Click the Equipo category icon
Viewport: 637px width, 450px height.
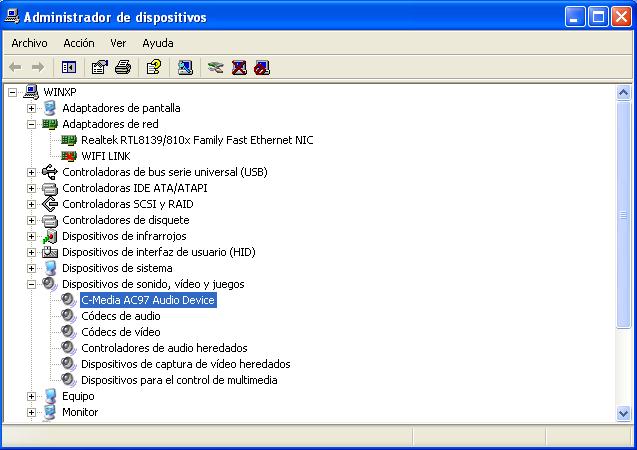point(50,396)
